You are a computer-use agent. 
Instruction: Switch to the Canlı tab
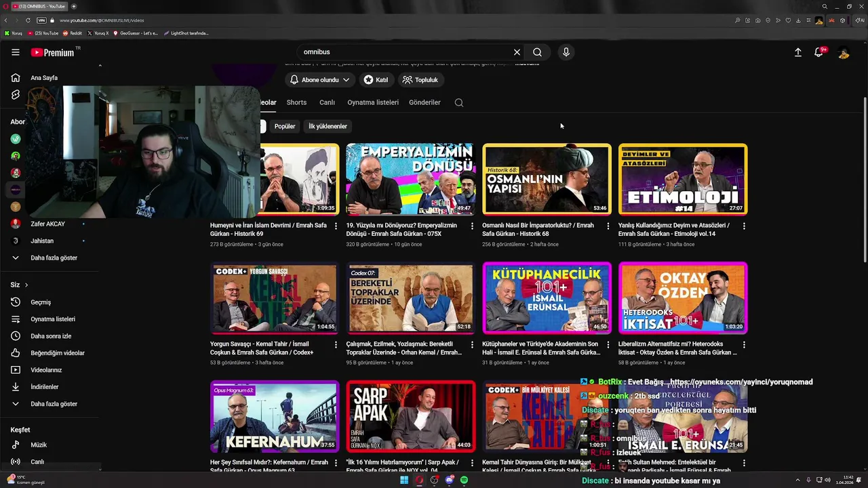pos(327,102)
